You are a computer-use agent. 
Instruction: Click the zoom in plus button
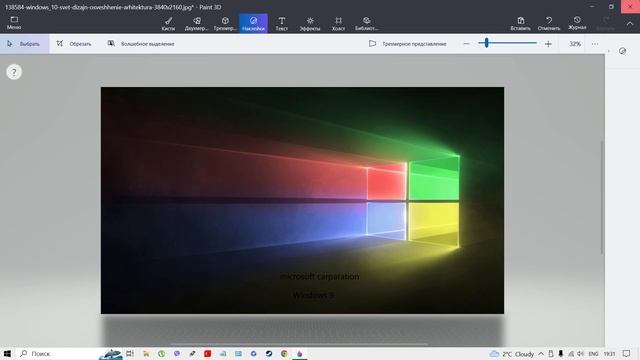[x=548, y=44]
